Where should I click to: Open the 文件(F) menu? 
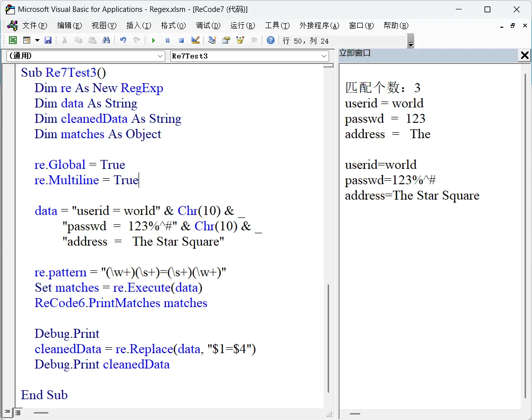(35, 25)
